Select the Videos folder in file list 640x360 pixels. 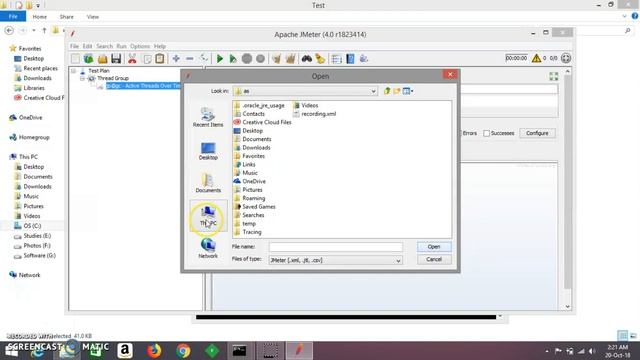point(306,105)
